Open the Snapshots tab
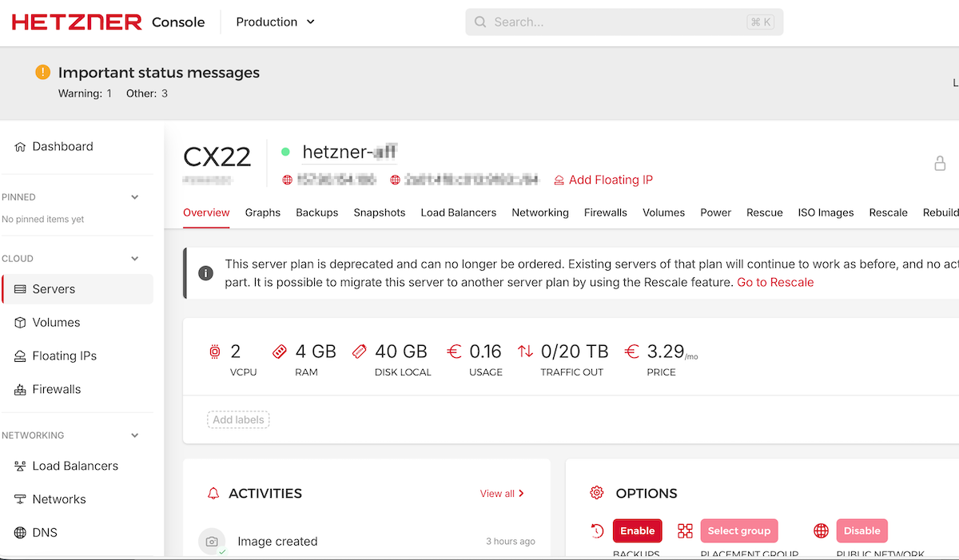The height and width of the screenshot is (560, 959). coord(380,212)
